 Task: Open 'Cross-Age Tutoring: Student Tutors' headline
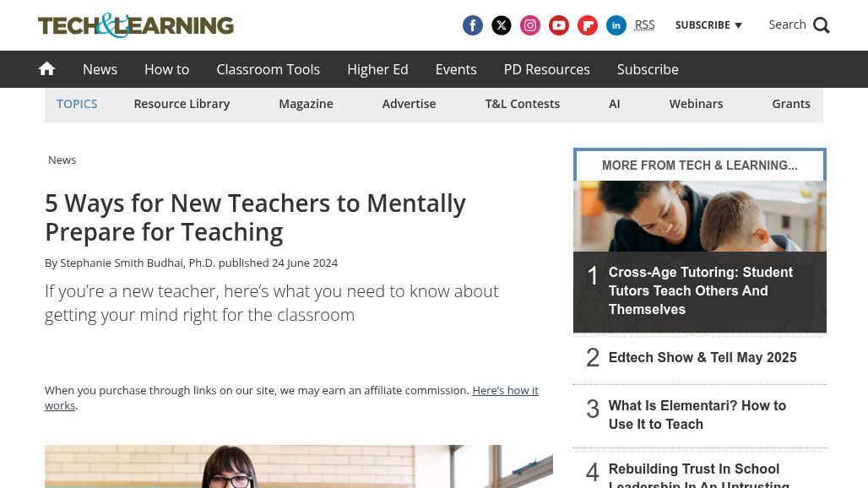700,290
